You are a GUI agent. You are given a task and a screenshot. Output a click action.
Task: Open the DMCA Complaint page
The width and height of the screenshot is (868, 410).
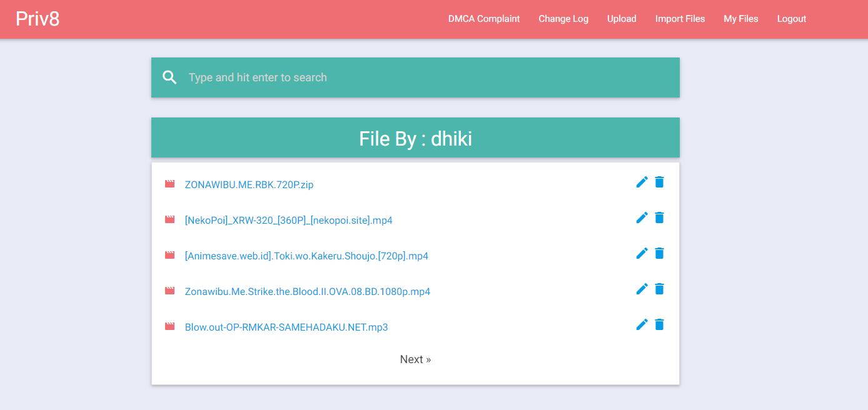click(x=484, y=19)
